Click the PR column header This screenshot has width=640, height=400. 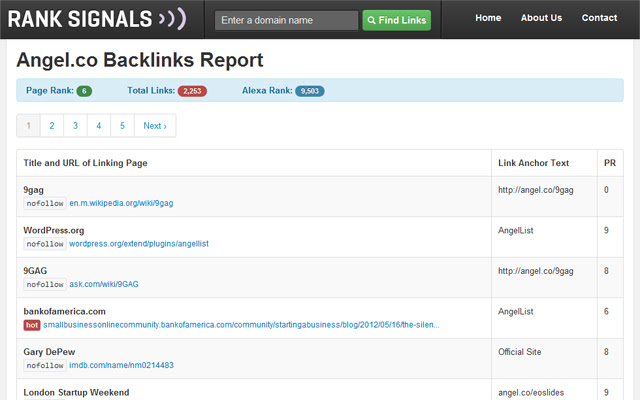(x=610, y=163)
